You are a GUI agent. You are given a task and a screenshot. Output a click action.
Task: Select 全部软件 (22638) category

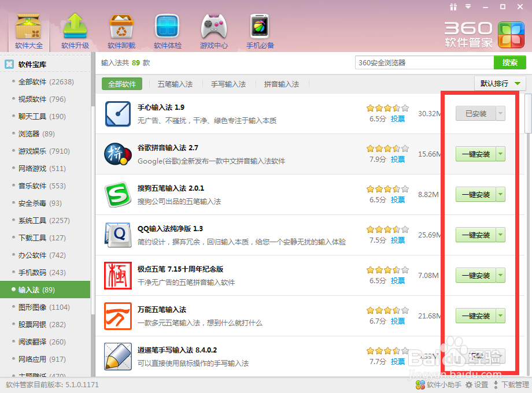[45, 81]
